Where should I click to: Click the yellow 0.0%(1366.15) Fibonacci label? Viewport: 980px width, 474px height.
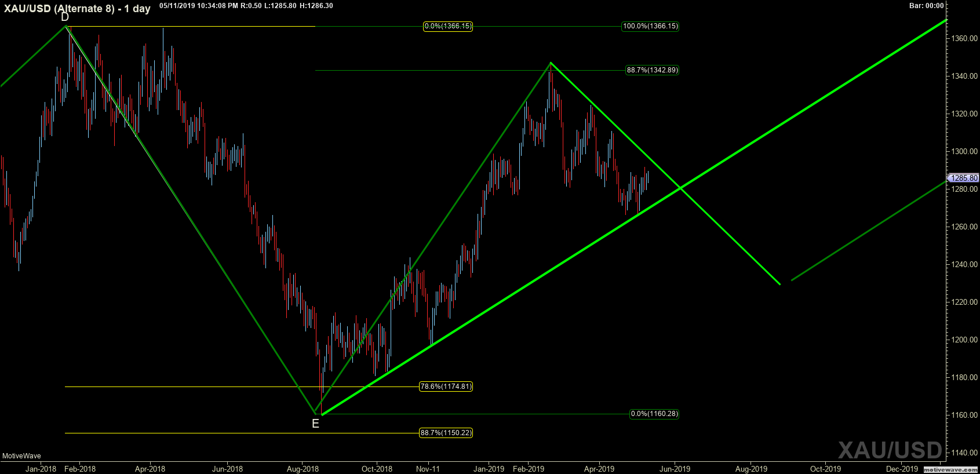[448, 26]
